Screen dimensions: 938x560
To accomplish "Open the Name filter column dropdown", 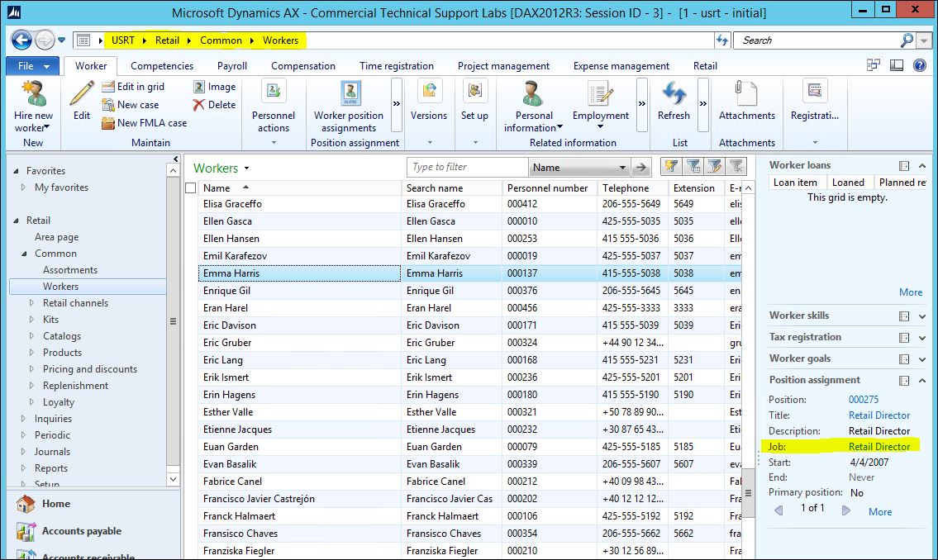I will click(x=624, y=167).
